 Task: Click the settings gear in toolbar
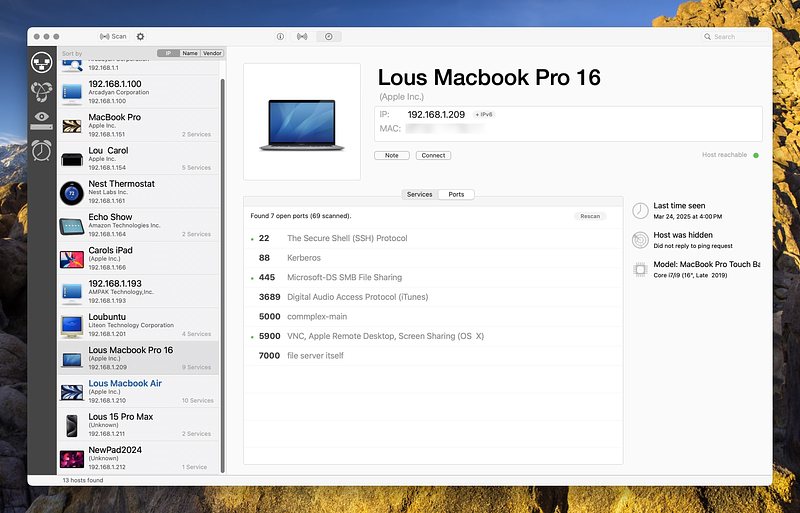(x=140, y=36)
